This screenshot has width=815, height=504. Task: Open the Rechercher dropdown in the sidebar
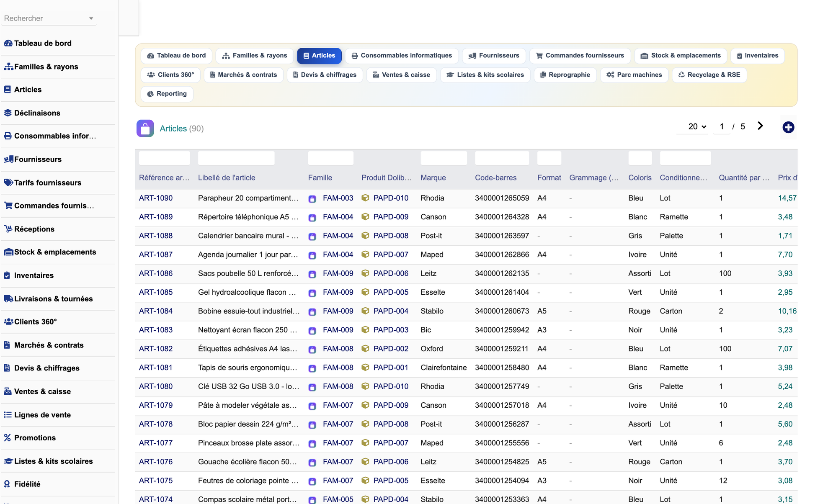click(x=49, y=18)
